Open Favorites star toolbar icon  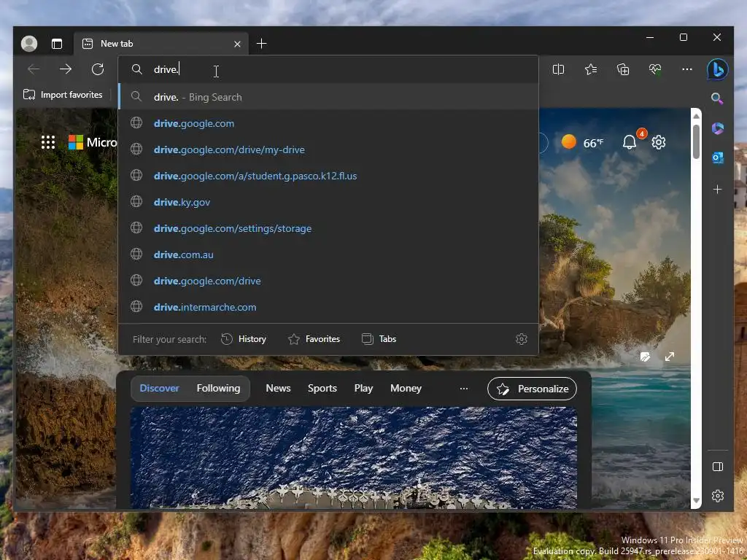[591, 69]
